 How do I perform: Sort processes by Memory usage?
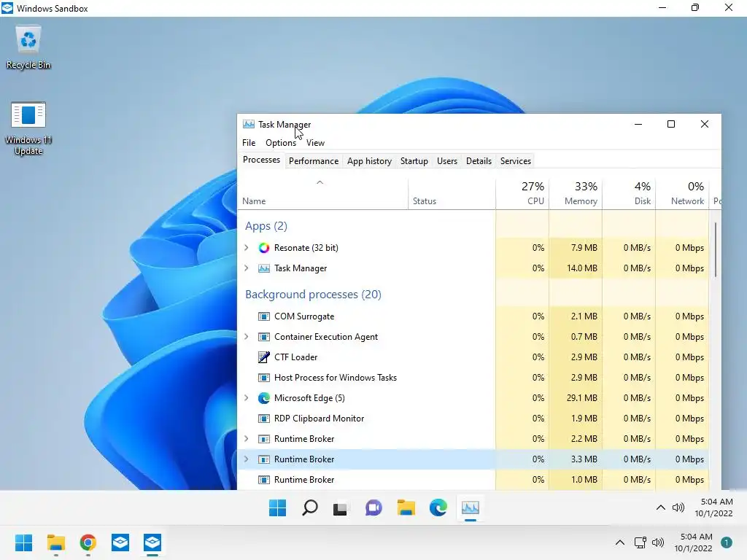click(x=576, y=193)
